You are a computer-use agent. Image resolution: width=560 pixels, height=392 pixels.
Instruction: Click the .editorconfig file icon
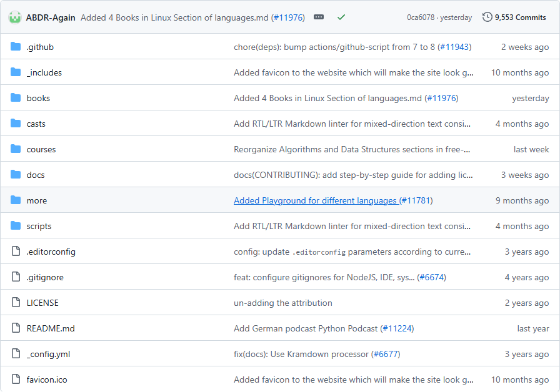(16, 252)
